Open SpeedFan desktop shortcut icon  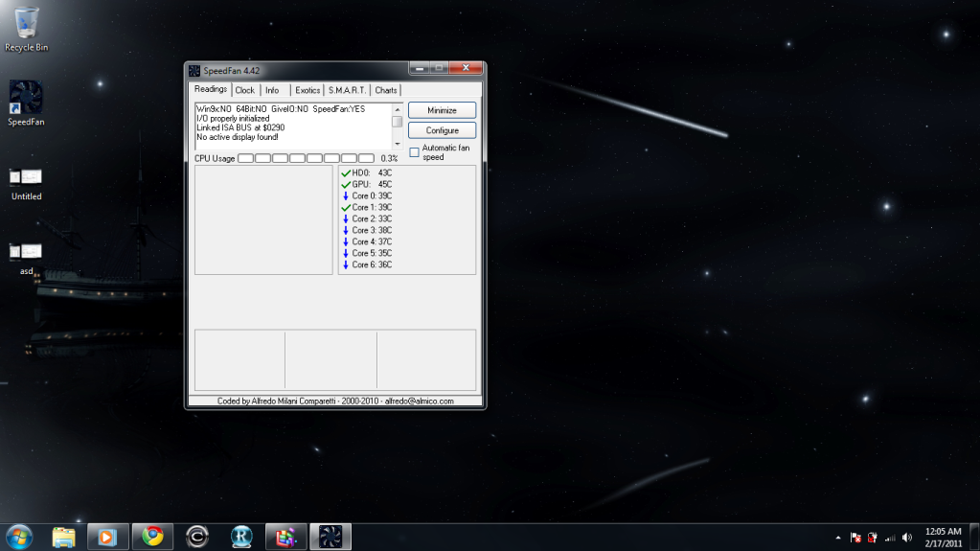pos(26,97)
